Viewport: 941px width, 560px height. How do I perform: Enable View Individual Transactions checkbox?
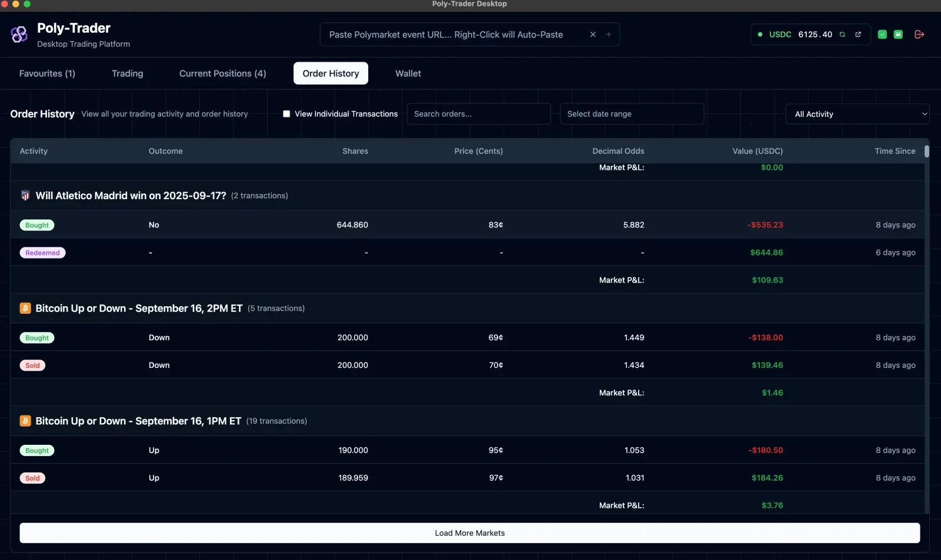[286, 114]
